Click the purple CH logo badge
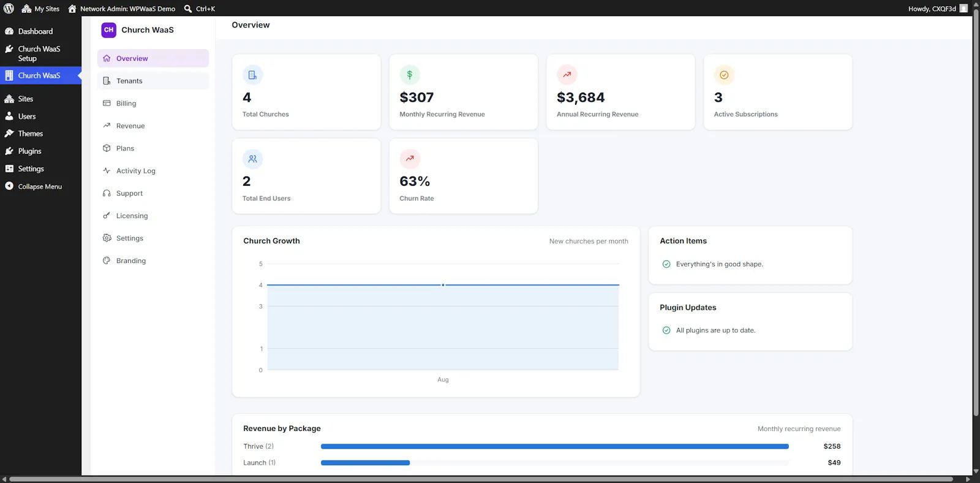 108,30
